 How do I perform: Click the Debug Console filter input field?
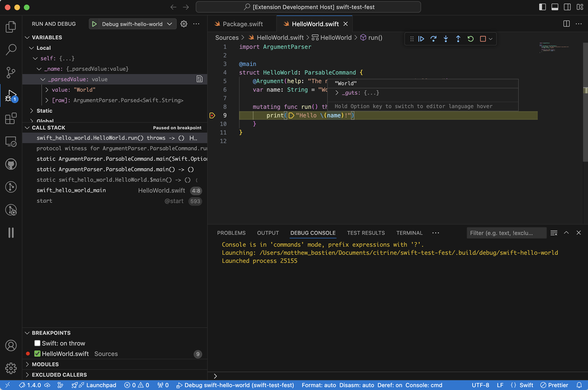(x=506, y=233)
